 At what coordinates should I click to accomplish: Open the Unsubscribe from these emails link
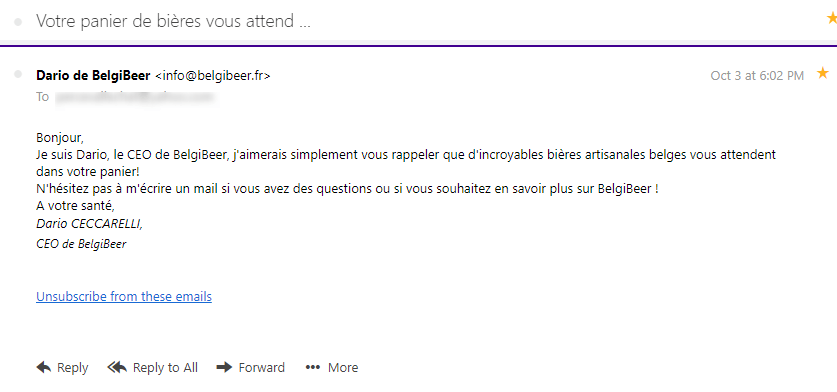pyautogui.click(x=124, y=296)
